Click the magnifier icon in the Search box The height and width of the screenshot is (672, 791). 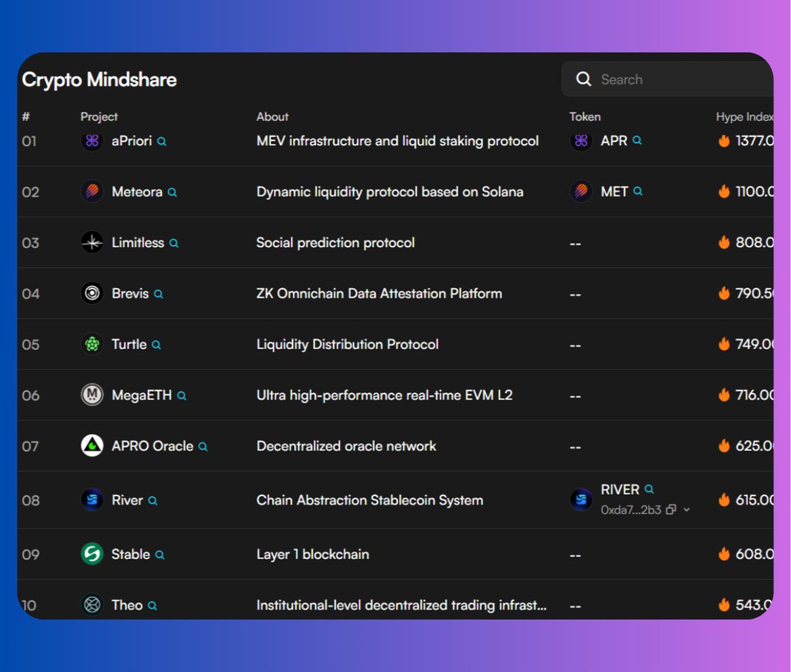(583, 79)
